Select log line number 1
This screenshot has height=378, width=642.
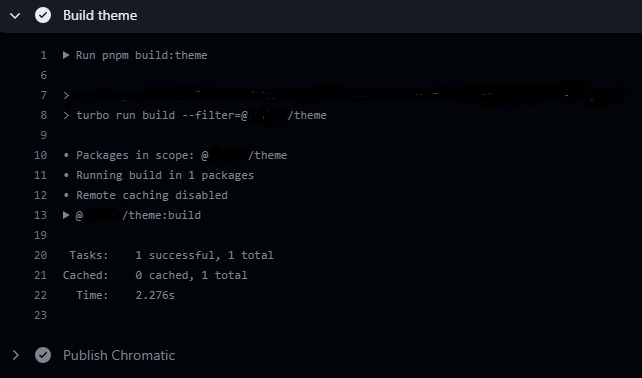pos(43,55)
